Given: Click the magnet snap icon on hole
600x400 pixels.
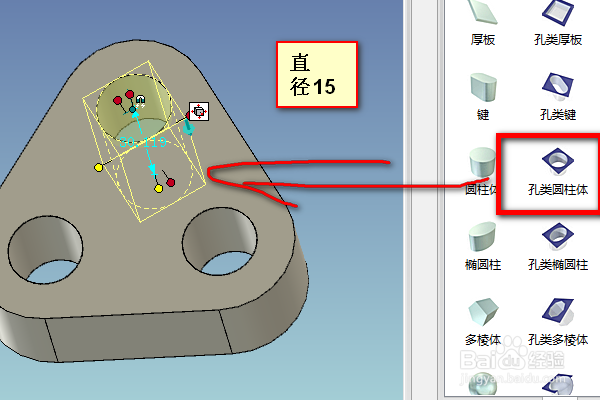Looking at the screenshot, I should pyautogui.click(x=140, y=100).
